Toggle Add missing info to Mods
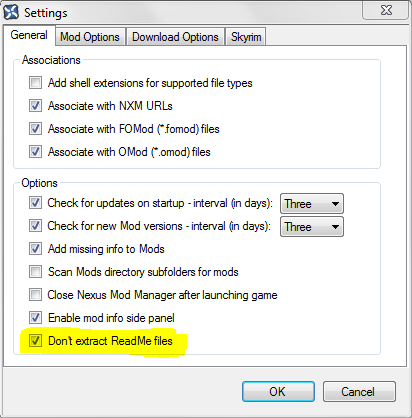The width and height of the screenshot is (412, 418). pos(35,249)
